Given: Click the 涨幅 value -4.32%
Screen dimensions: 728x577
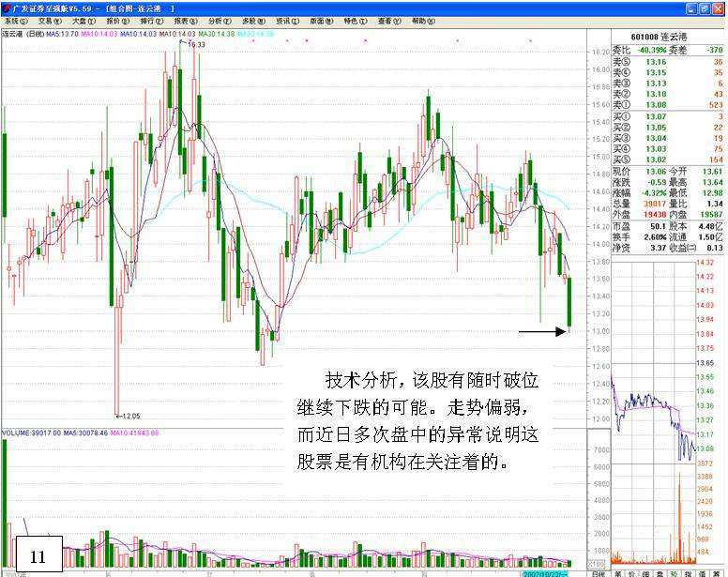Looking at the screenshot, I should 655,192.
